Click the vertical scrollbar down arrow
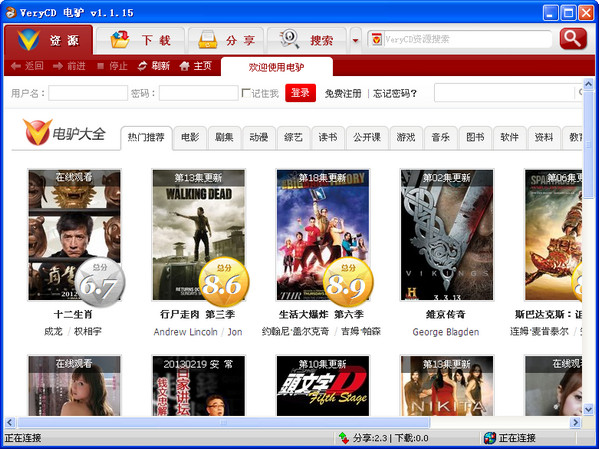This screenshot has height=449, width=599. click(x=588, y=410)
